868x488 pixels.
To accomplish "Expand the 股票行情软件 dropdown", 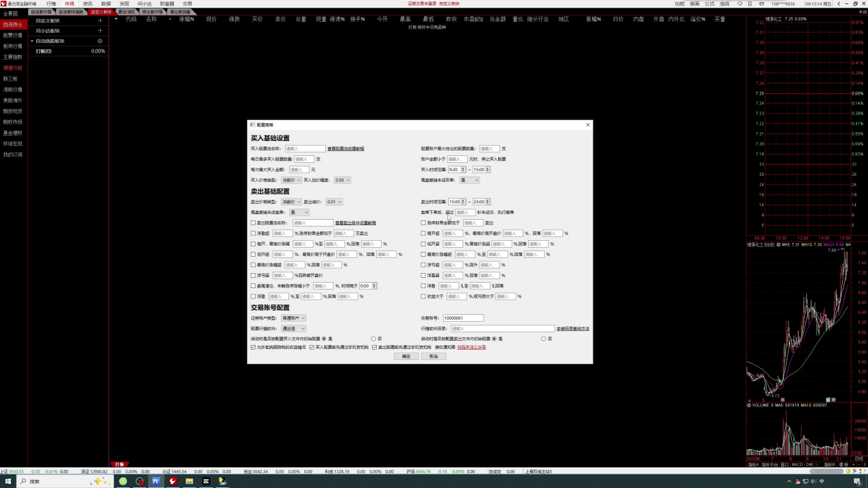I will pos(293,329).
